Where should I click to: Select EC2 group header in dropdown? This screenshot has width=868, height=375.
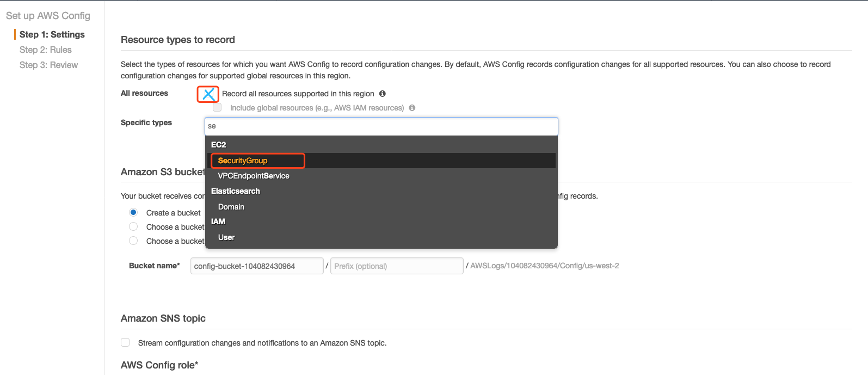(x=218, y=145)
